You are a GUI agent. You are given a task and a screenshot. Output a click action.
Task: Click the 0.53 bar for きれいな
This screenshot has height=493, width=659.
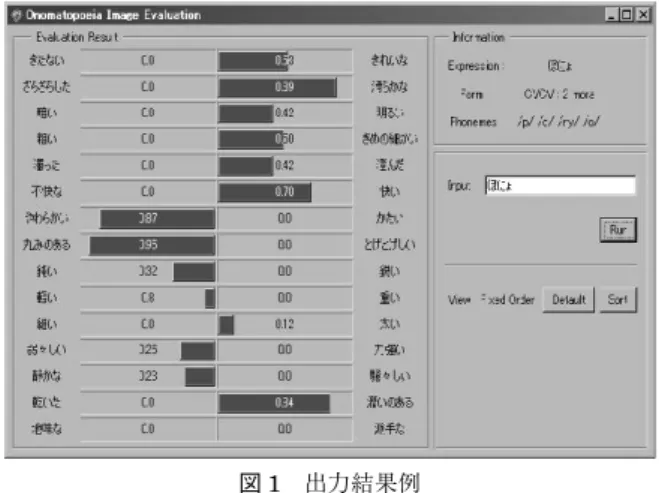coord(253,61)
